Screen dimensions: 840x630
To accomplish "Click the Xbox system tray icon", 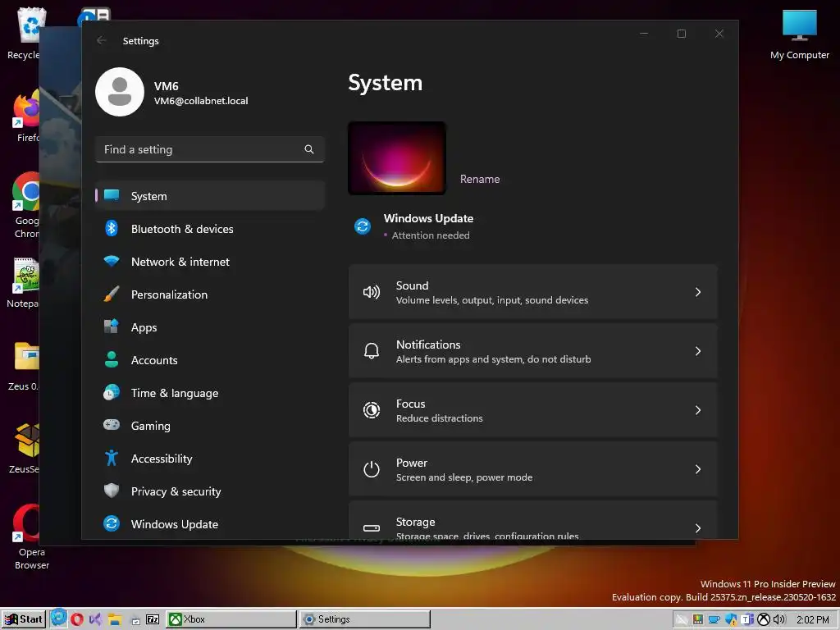I will click(764, 620).
